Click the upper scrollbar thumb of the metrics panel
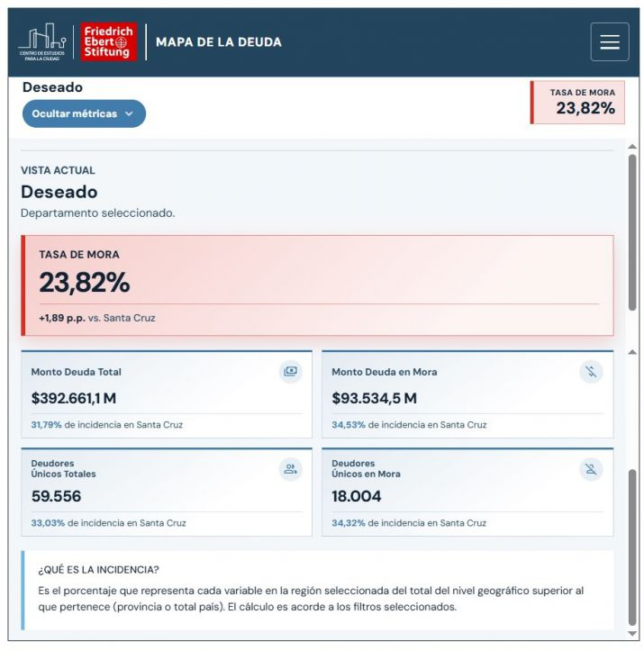This screenshot has width=644, height=651. click(632, 232)
